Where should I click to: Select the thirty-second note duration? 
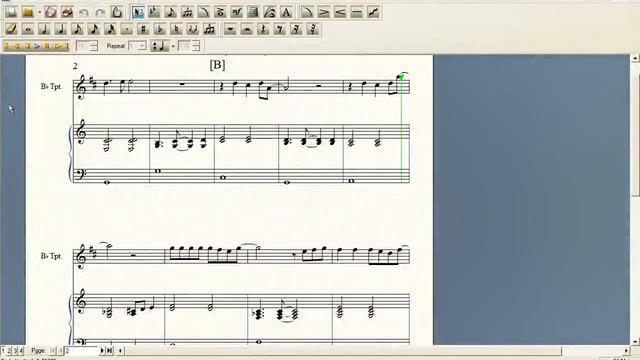[x=110, y=29]
